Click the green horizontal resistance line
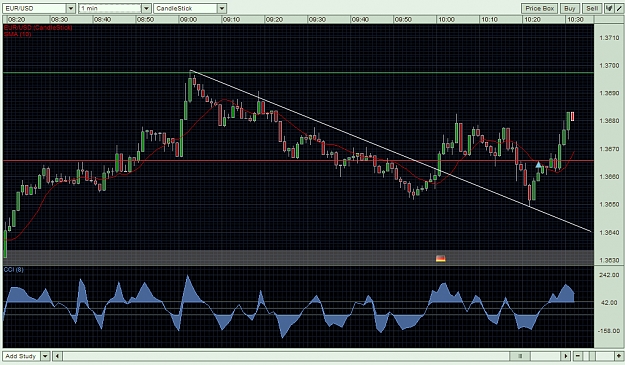 pyautogui.click(x=298, y=73)
